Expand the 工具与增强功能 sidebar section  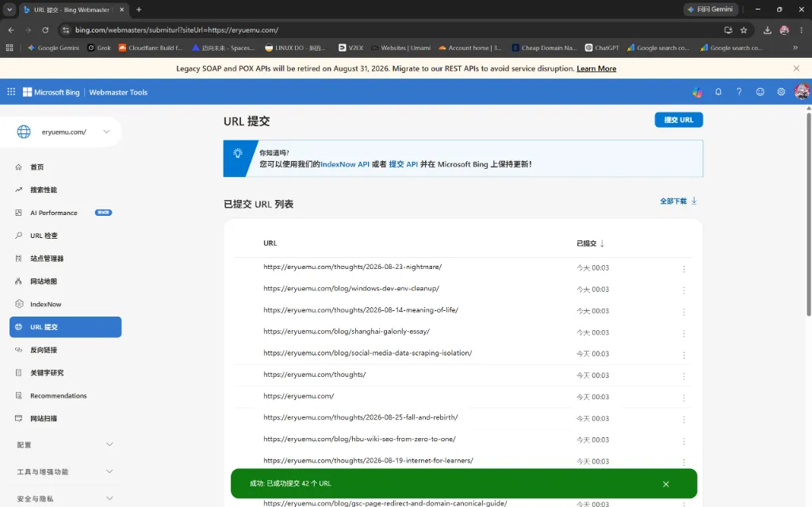pos(65,472)
